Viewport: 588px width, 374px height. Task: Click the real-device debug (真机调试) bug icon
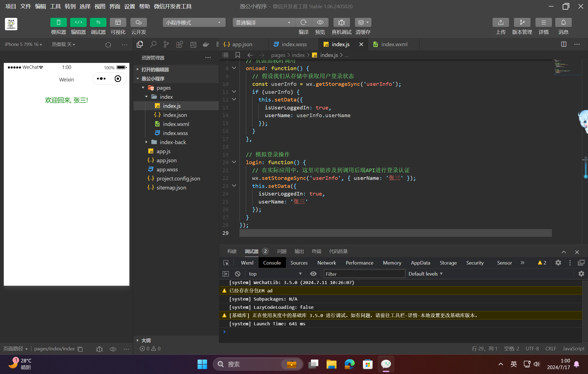[x=341, y=23]
